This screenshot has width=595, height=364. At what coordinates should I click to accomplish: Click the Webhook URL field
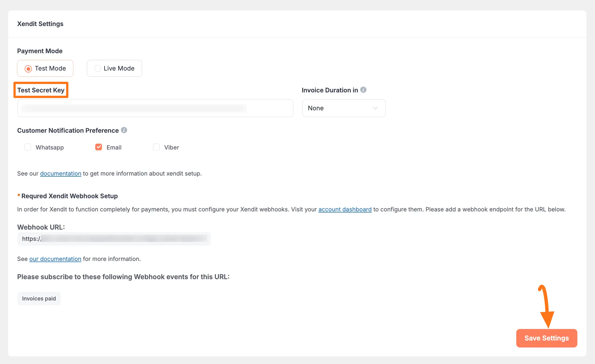click(114, 239)
